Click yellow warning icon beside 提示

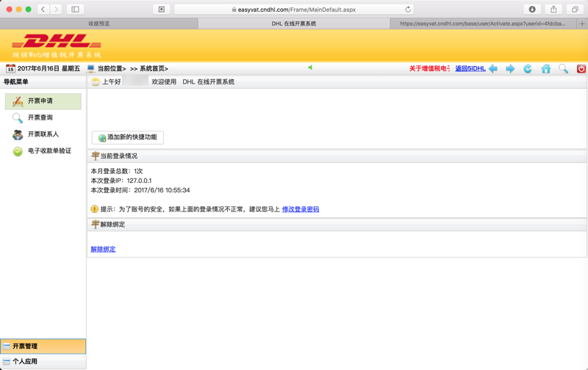(95, 209)
